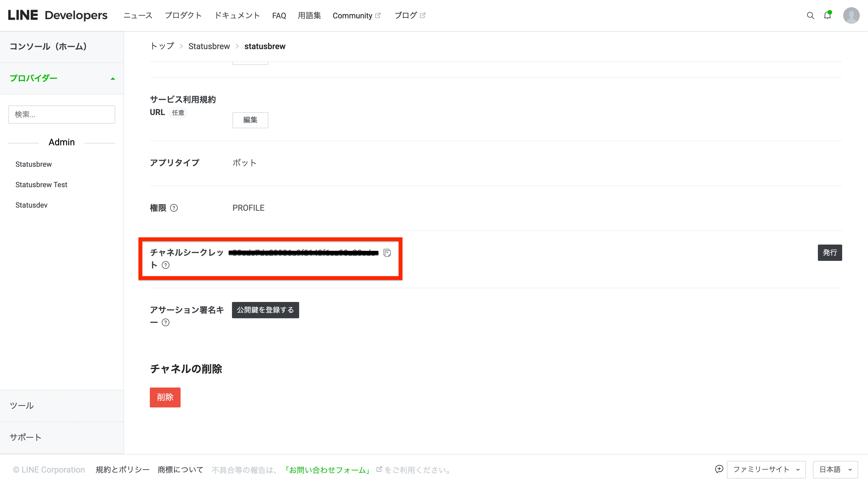
Task: Click the LINE Developers logo
Action: (58, 15)
